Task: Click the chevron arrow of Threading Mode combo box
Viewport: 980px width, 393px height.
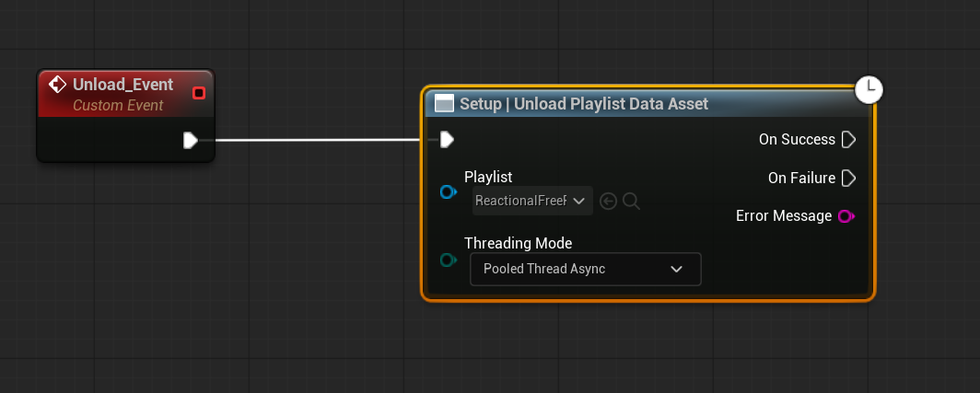Action: point(677,269)
